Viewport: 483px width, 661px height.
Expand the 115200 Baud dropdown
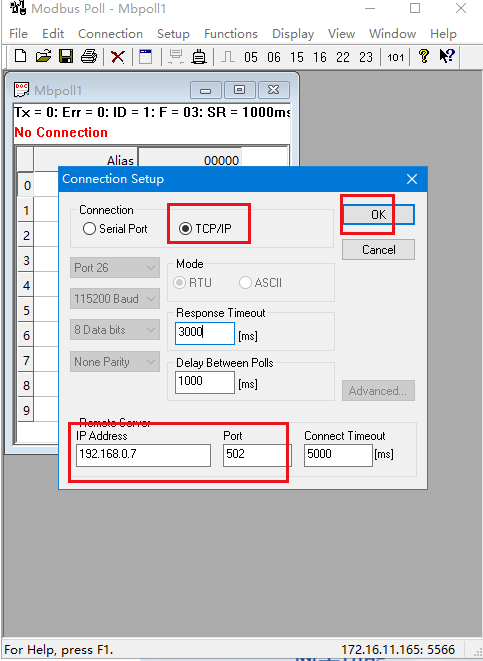tap(115, 299)
